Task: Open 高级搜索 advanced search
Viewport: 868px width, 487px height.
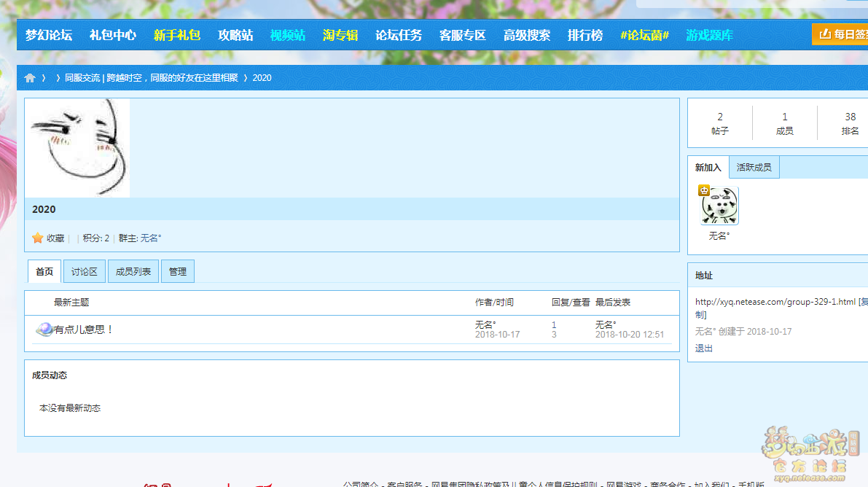Action: [527, 36]
